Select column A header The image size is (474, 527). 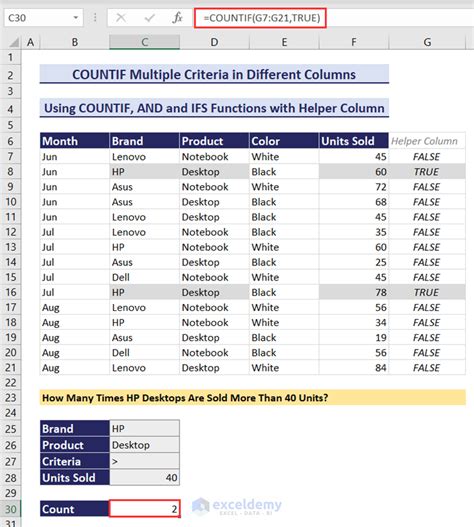click(31, 43)
